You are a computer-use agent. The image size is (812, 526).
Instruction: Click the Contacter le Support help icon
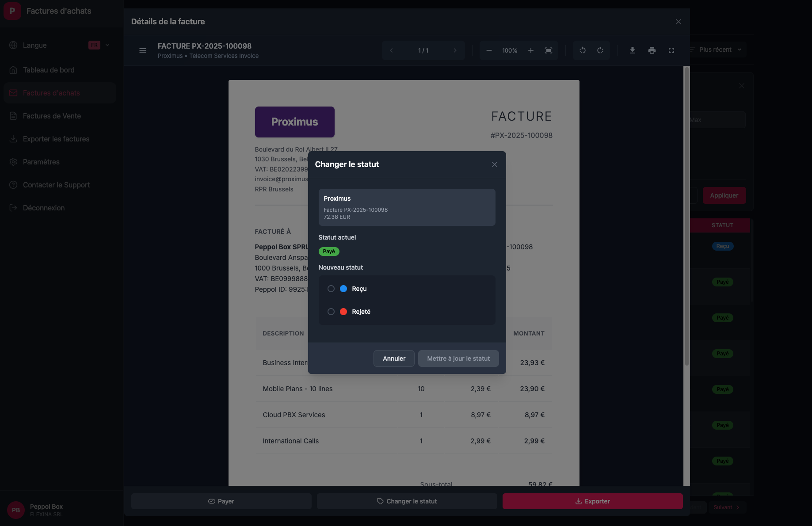pos(13,185)
